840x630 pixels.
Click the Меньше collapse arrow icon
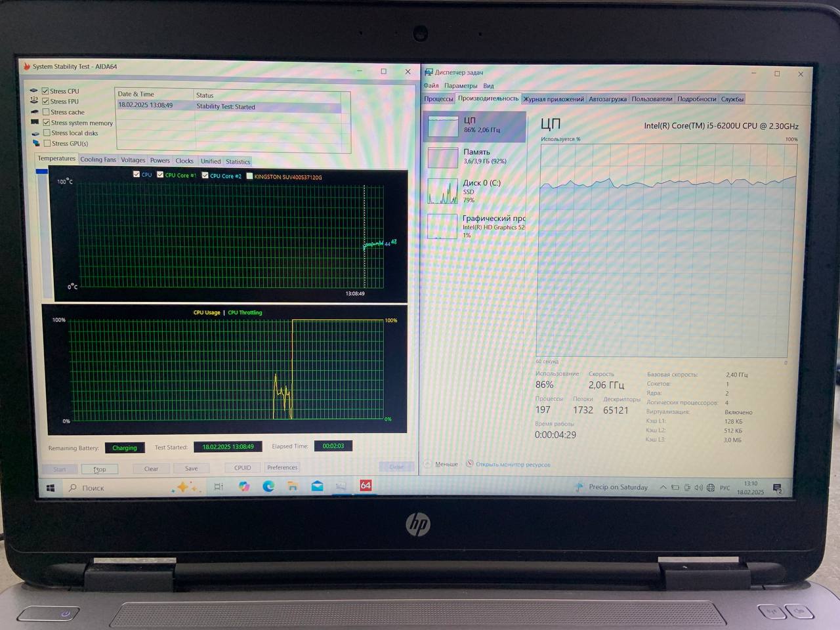coord(428,464)
